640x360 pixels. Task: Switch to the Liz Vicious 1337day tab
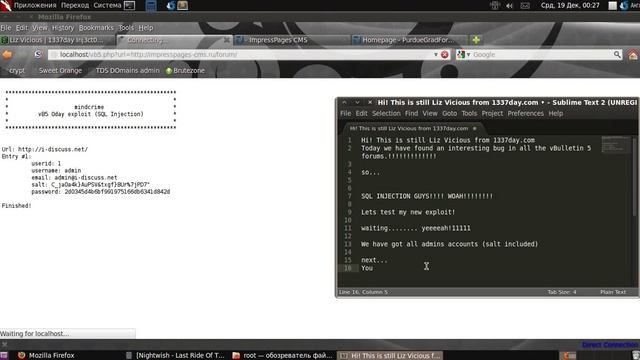point(57,40)
